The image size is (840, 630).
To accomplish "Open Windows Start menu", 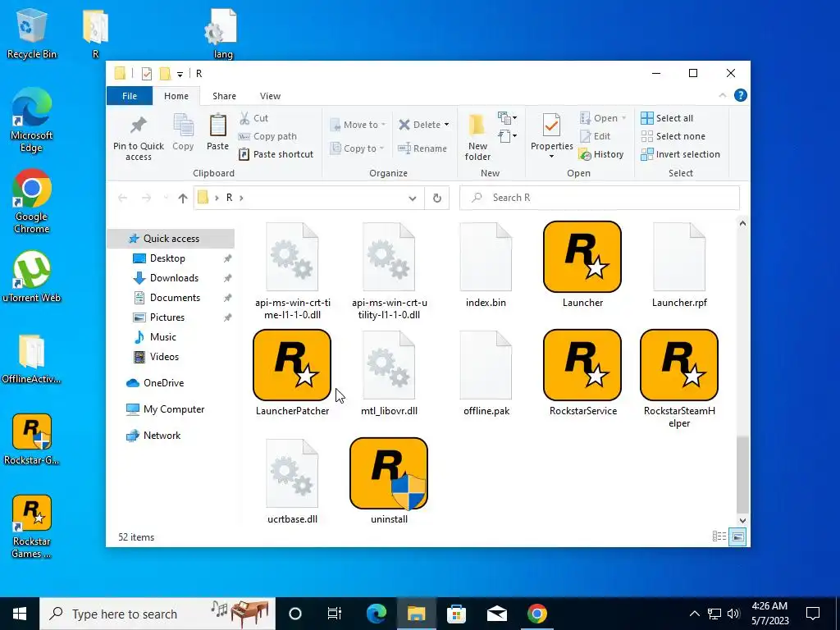I will tap(20, 614).
